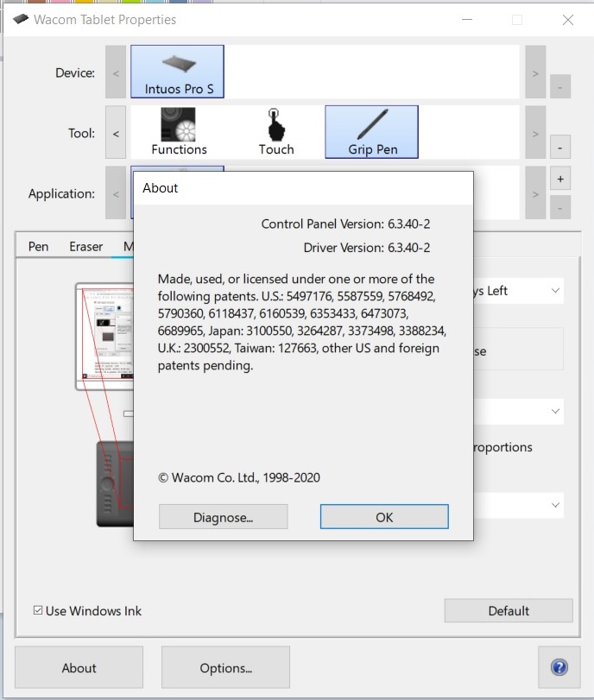Select the Grip Pen tool
Image resolution: width=594 pixels, height=700 pixels.
[371, 132]
